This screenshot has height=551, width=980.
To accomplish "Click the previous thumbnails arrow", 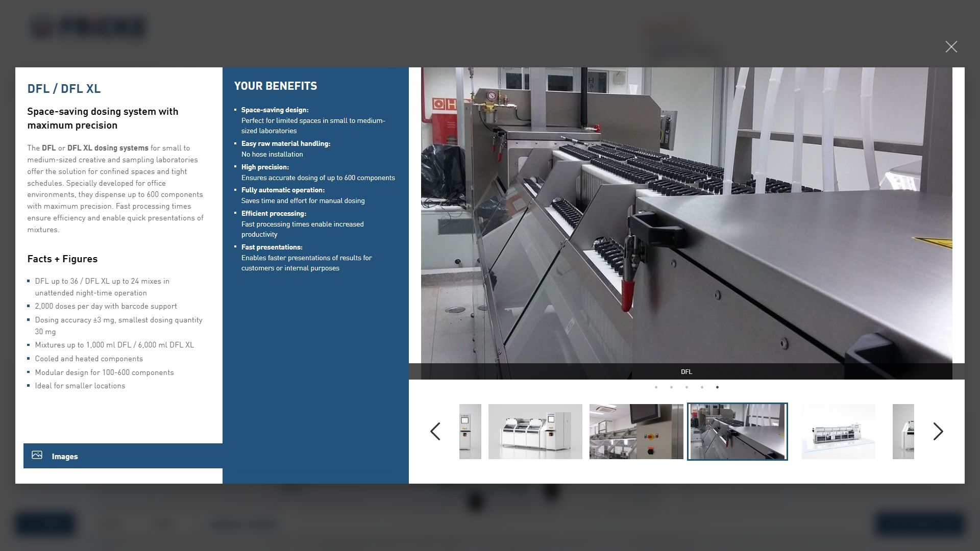I will click(x=435, y=432).
